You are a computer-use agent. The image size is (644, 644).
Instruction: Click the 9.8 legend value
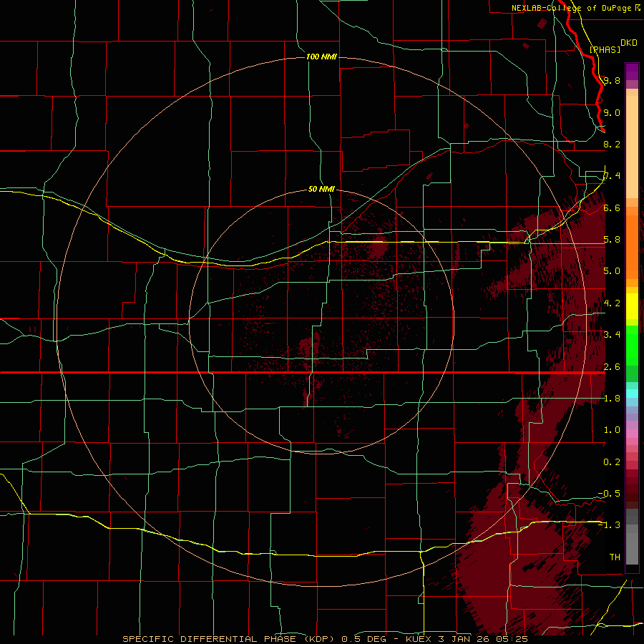(x=612, y=80)
